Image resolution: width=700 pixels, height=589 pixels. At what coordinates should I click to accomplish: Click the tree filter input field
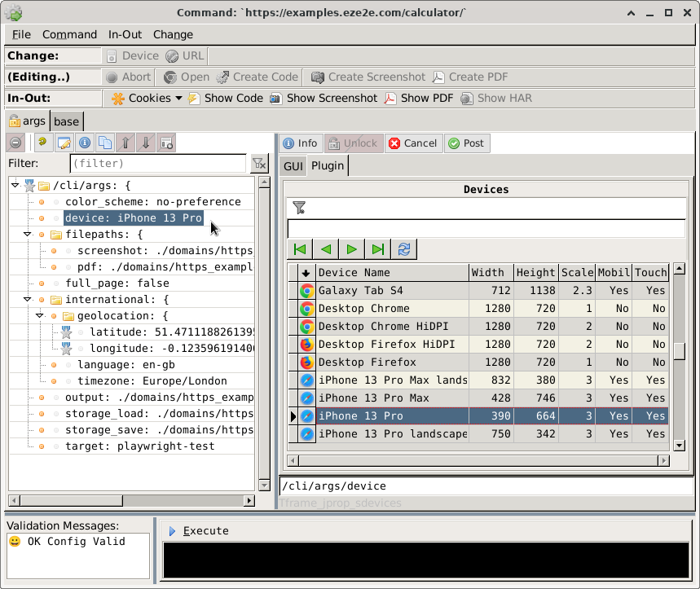point(158,163)
